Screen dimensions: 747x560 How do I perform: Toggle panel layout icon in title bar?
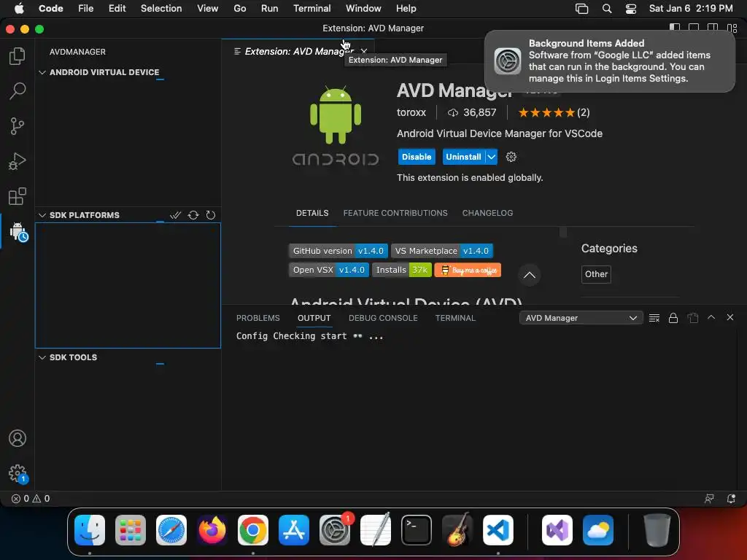(694, 28)
